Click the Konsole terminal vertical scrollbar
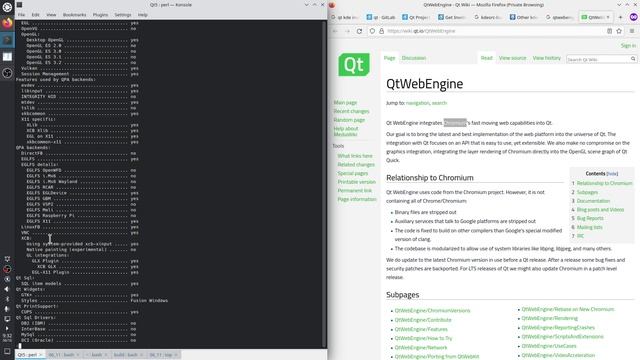The height and width of the screenshot is (360, 640). tap(324, 184)
